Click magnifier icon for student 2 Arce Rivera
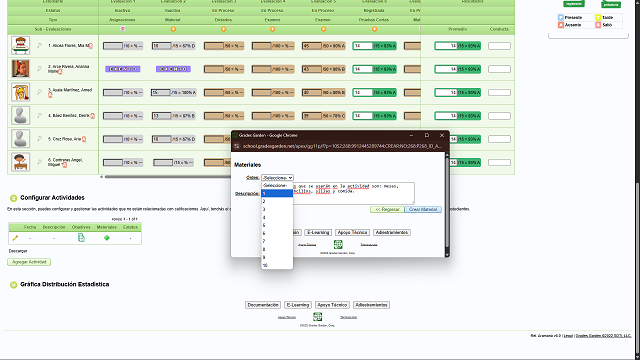The height and width of the screenshot is (360, 640). [x=40, y=69]
